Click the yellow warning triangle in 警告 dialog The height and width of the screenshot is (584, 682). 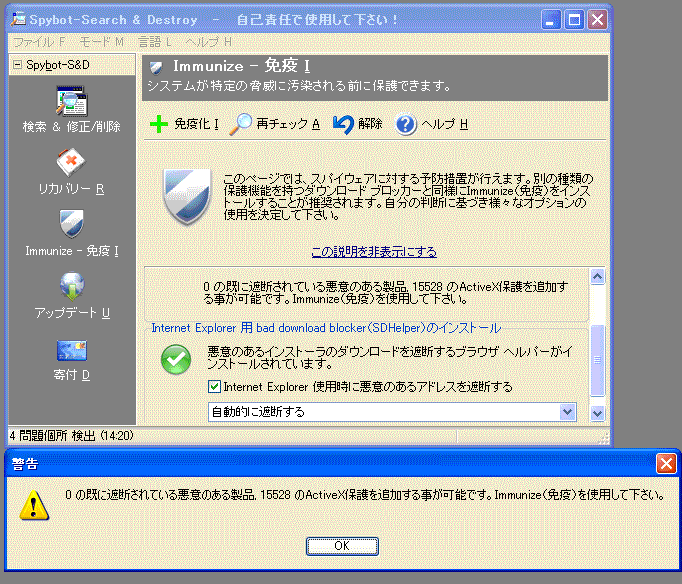(x=34, y=505)
